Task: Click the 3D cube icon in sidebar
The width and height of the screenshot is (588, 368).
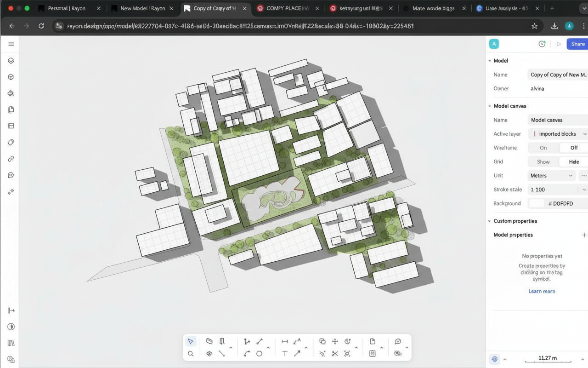Action: [11, 77]
